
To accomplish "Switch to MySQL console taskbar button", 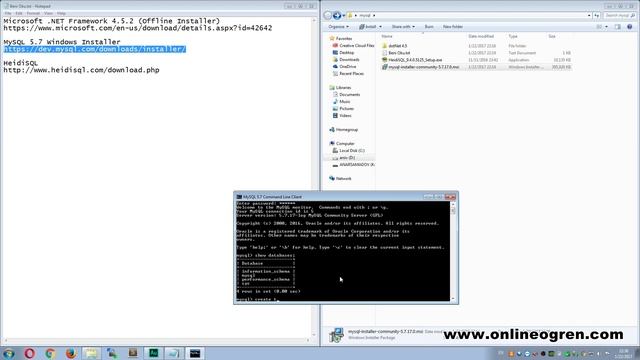I will click(x=195, y=353).
